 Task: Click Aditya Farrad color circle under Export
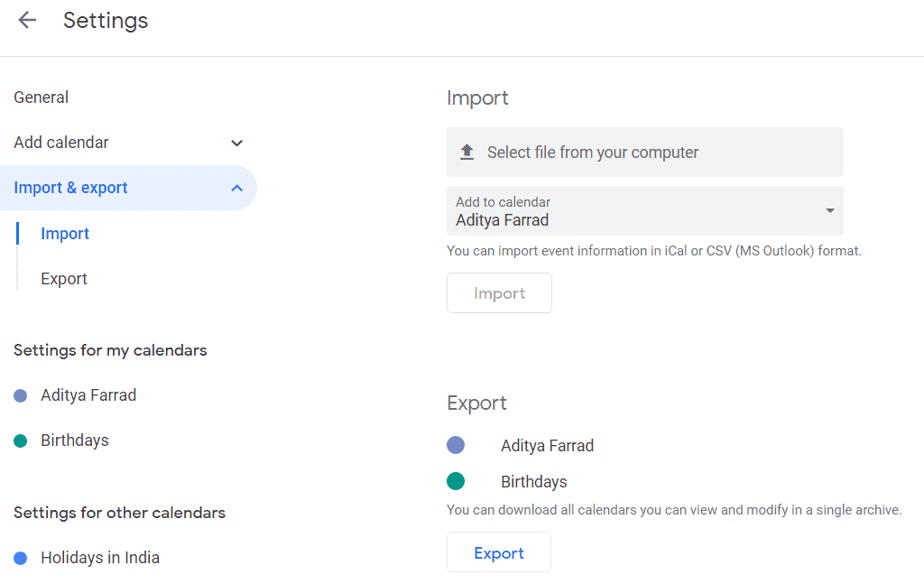(456, 445)
